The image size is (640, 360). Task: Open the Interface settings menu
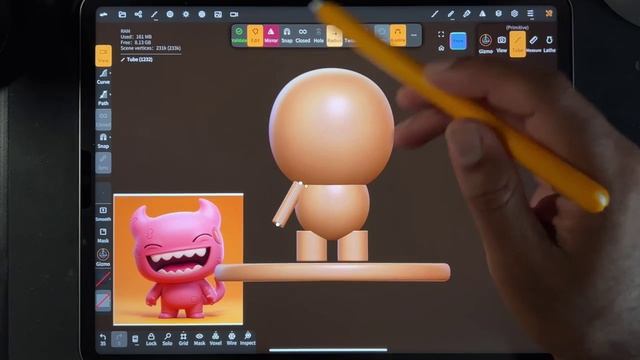[x=514, y=14]
